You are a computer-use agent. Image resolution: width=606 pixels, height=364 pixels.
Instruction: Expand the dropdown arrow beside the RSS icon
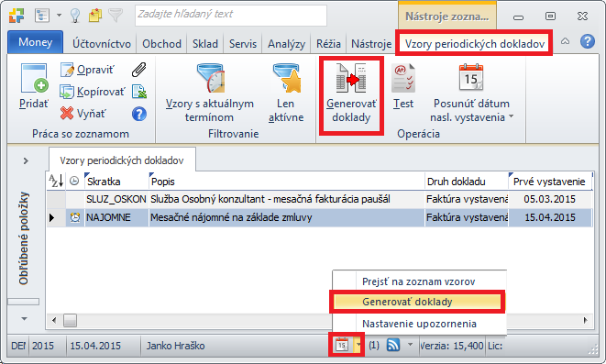410,344
